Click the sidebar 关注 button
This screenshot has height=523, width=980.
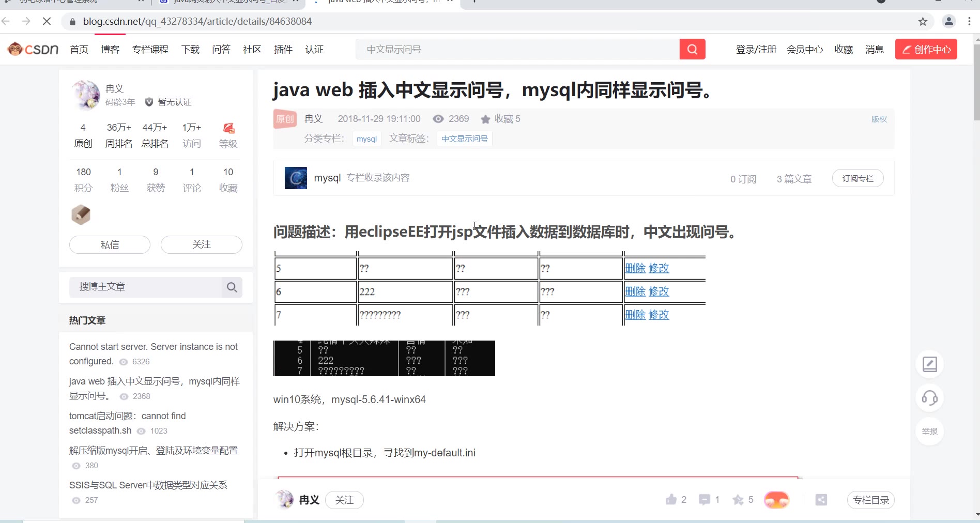(x=202, y=244)
